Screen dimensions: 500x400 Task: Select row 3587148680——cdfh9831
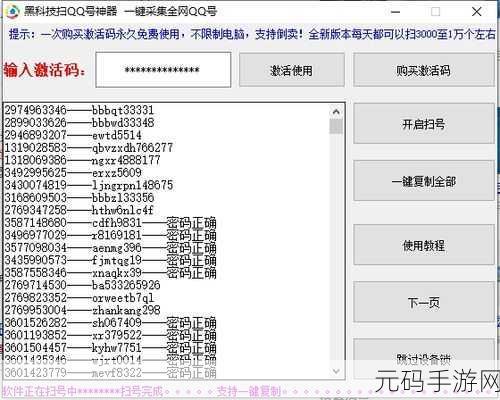click(x=110, y=223)
